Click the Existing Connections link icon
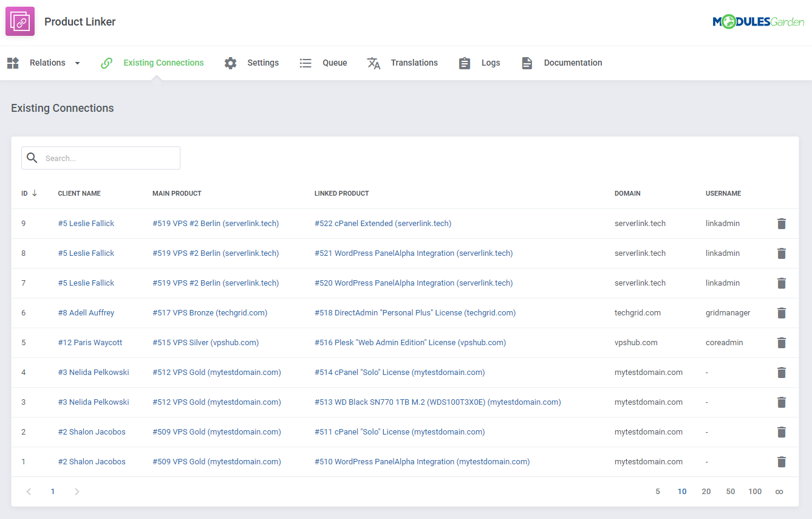 tap(106, 63)
